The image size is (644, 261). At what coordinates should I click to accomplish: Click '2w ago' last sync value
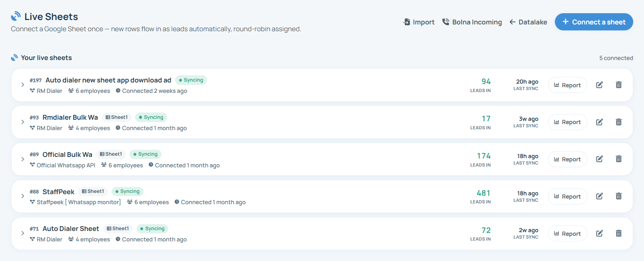[x=528, y=230]
